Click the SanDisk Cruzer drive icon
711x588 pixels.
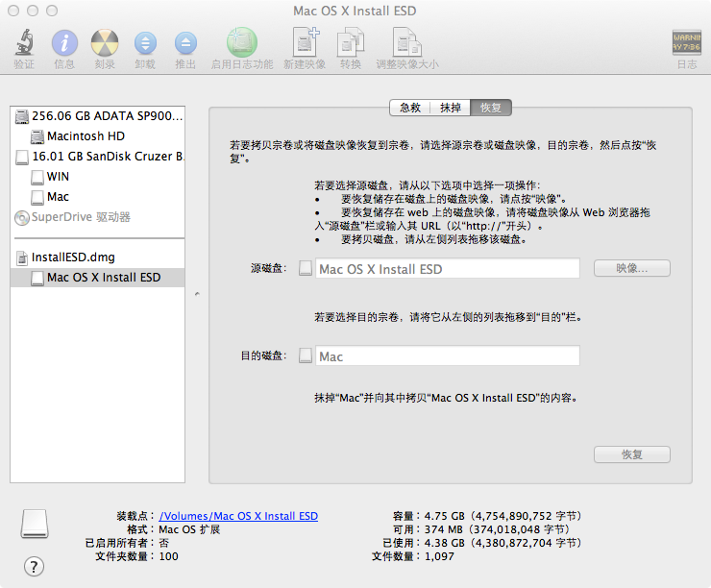pyautogui.click(x=22, y=157)
